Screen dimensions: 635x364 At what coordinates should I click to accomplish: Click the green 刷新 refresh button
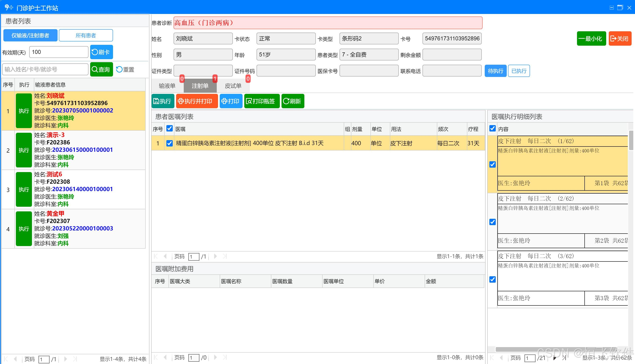pyautogui.click(x=293, y=101)
